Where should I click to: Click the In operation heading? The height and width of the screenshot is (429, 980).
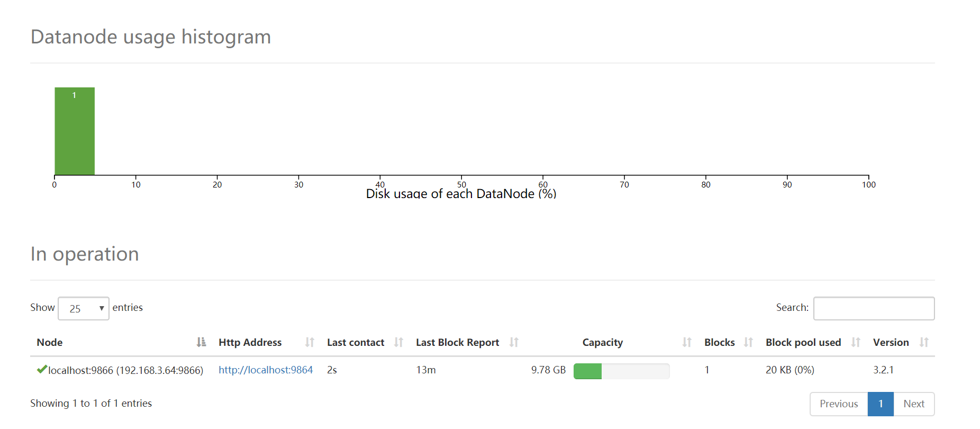click(x=85, y=254)
